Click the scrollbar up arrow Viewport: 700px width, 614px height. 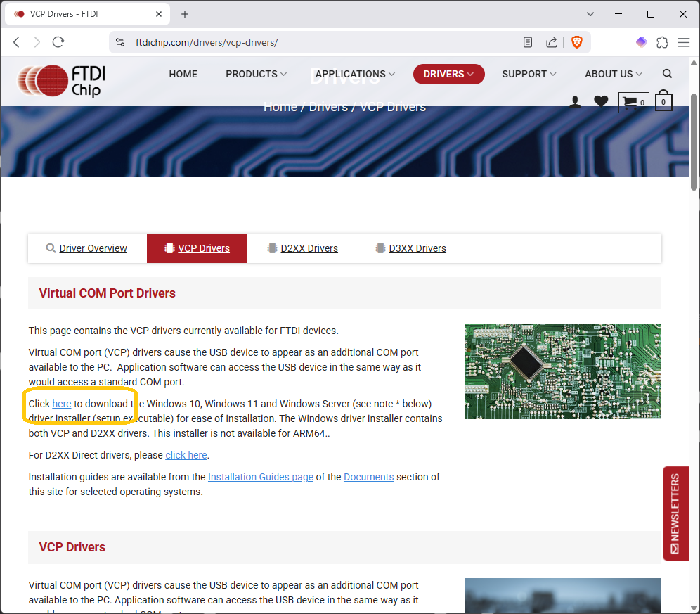tap(694, 63)
